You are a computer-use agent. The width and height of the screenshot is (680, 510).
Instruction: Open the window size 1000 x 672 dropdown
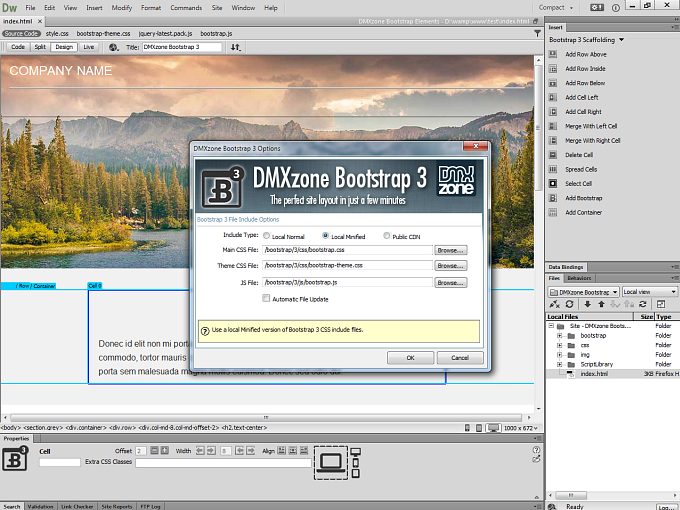tap(520, 428)
